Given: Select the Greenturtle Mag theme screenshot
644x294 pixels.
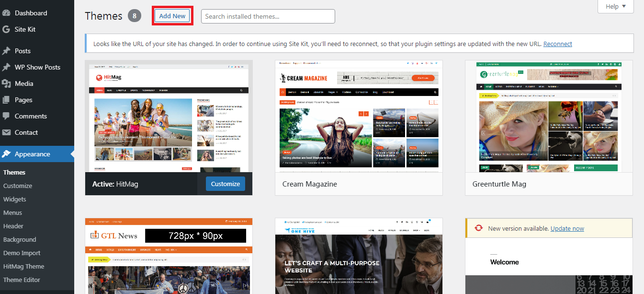Looking at the screenshot, I should pos(549,116).
